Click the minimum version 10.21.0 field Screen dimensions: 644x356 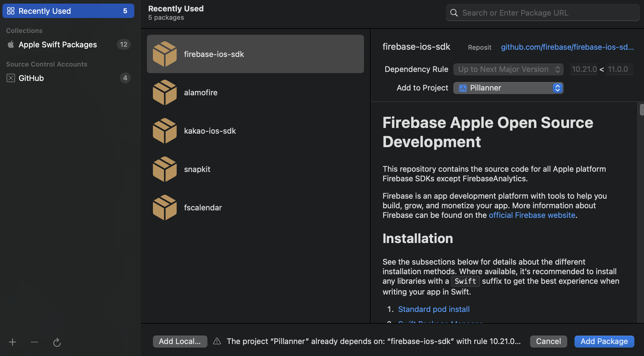(584, 69)
